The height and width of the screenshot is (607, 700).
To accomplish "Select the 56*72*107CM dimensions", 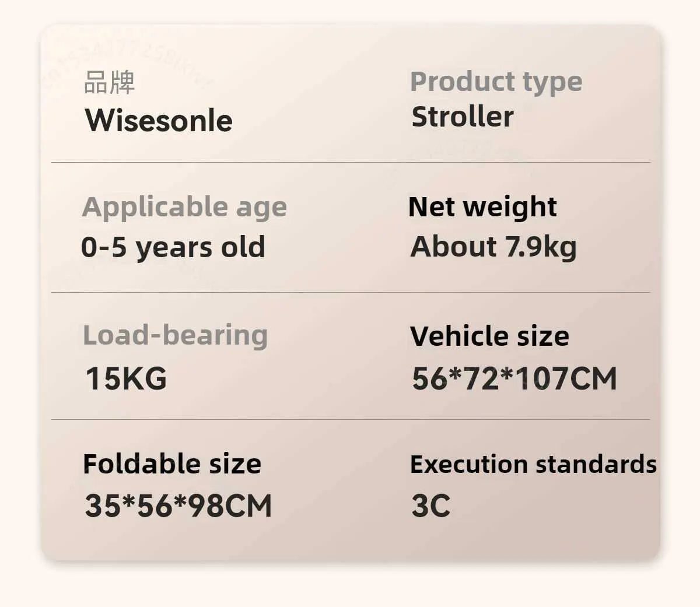I will click(x=514, y=378).
